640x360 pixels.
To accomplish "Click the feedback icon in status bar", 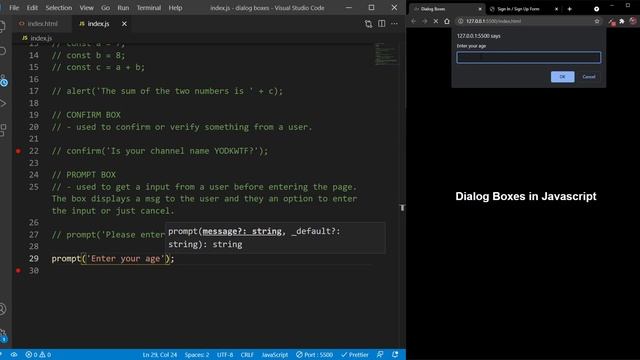I will tap(380, 355).
